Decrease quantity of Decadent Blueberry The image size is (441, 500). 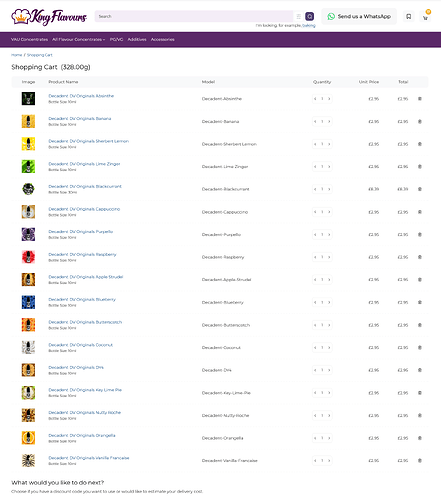315,302
